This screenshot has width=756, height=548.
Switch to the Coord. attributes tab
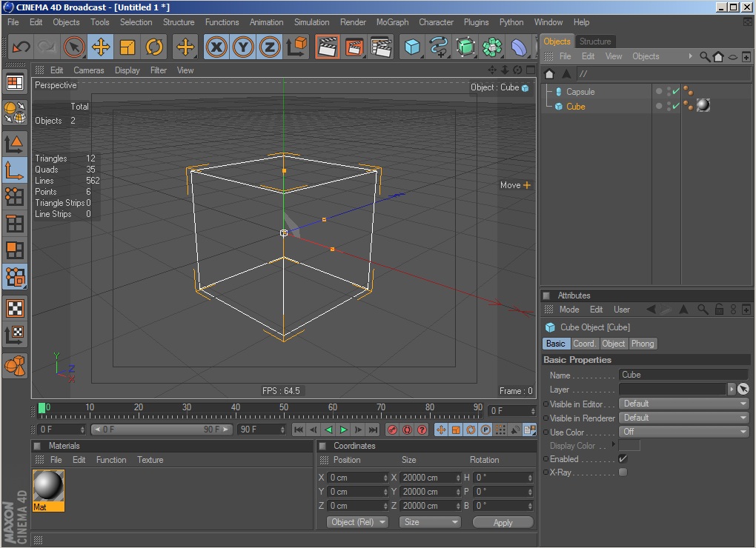584,344
